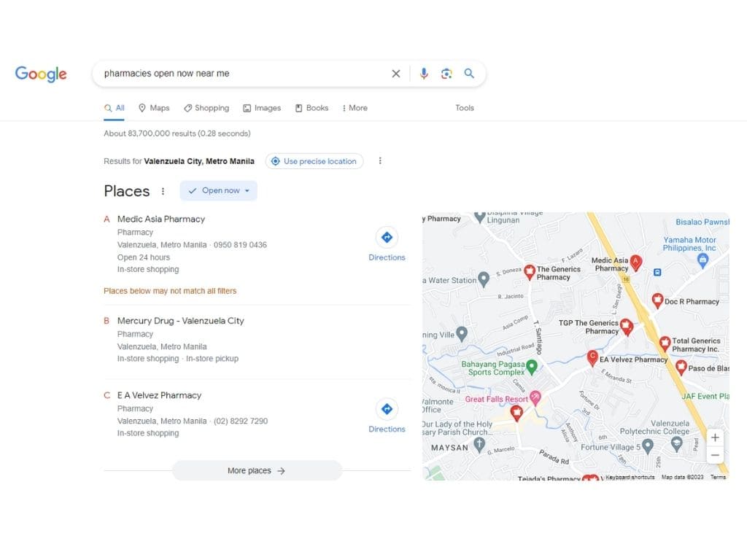Click Great Falls Resort pink pin

tap(535, 397)
